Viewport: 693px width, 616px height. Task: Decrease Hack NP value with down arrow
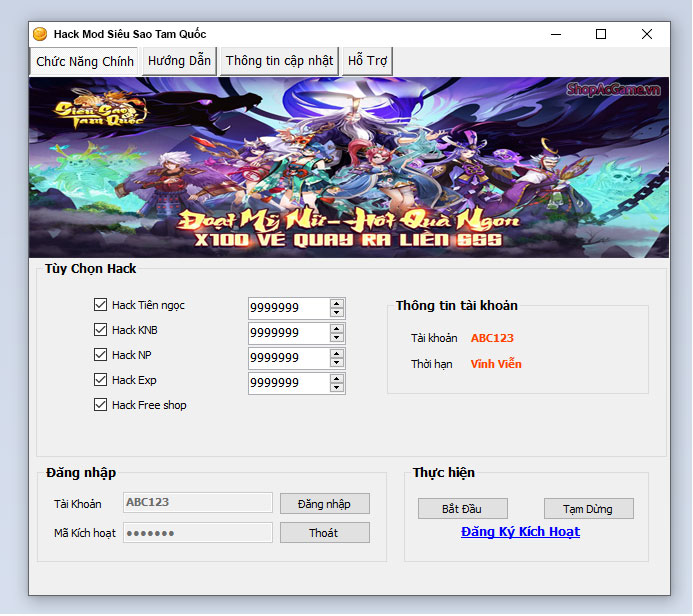point(337,363)
